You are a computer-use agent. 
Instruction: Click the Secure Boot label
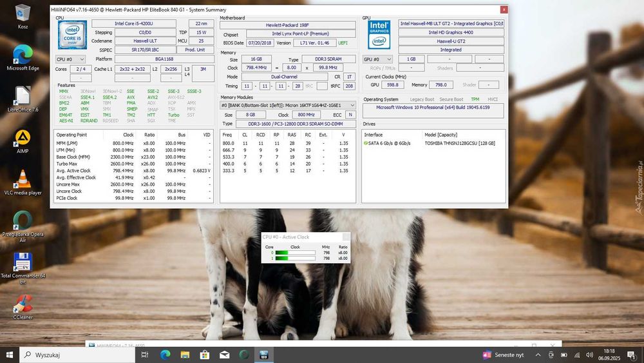[451, 99]
